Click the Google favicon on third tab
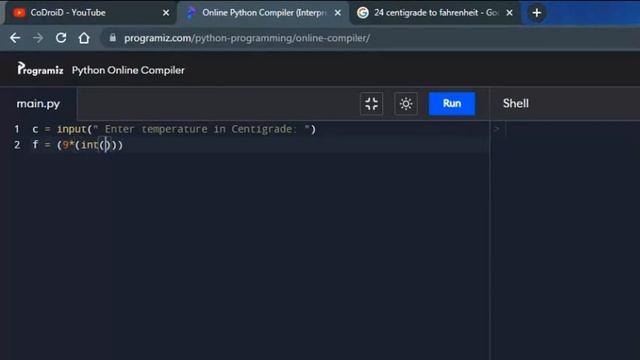This screenshot has height=360, width=640. pyautogui.click(x=362, y=13)
